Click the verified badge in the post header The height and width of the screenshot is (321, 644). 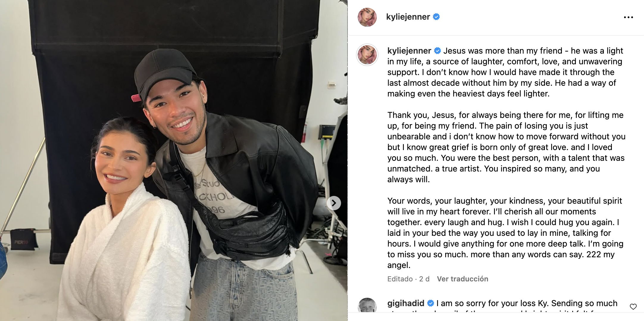(x=436, y=17)
